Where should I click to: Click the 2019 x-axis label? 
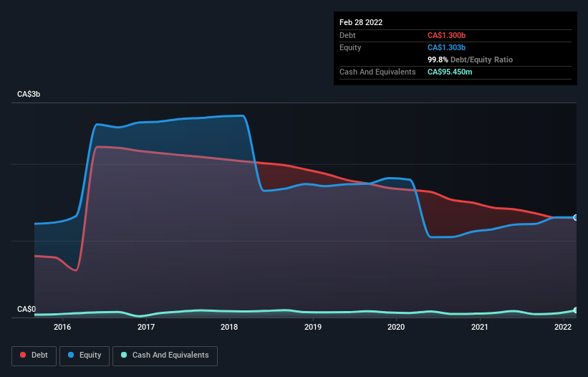313,327
